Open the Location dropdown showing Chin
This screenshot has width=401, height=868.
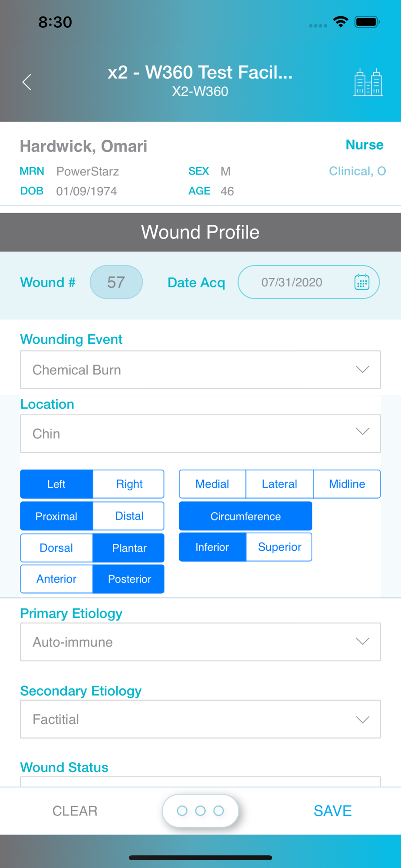[x=200, y=434]
